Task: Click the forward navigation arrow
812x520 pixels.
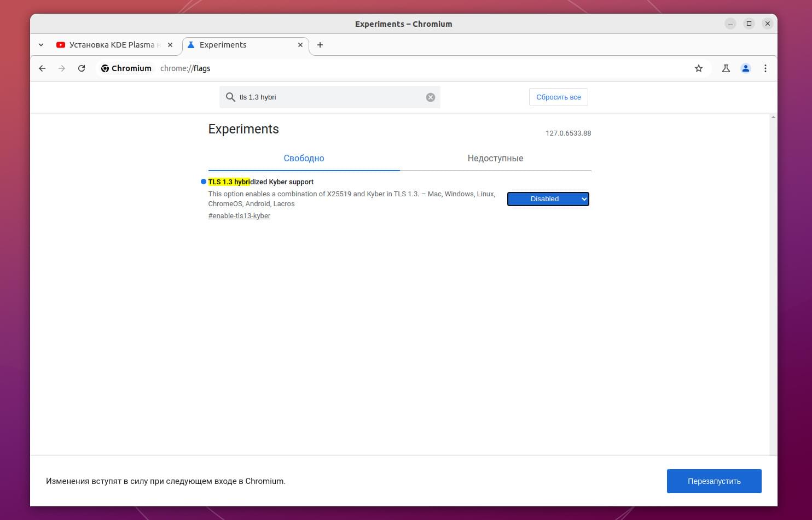Action: point(62,68)
